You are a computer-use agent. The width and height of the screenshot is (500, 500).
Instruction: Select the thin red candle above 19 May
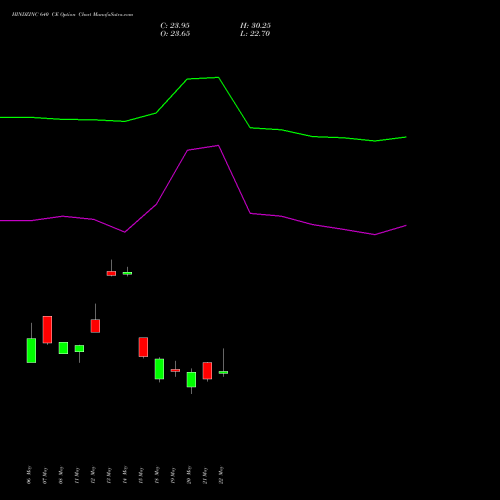175,370
